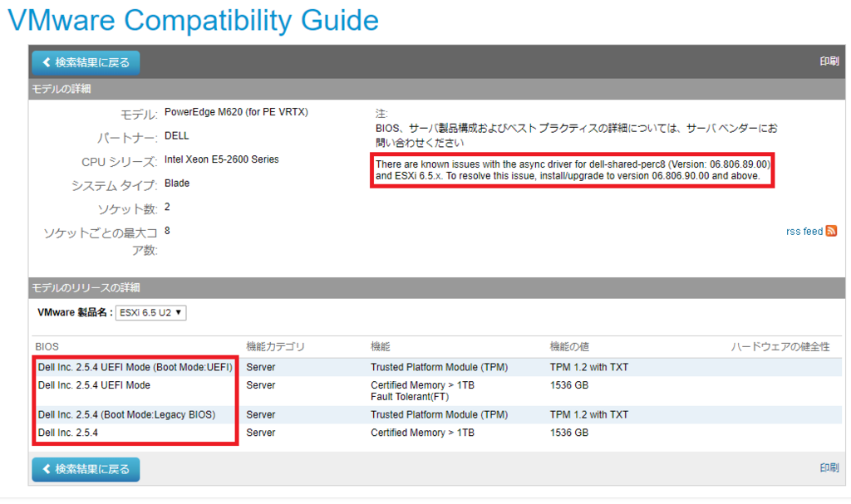
Task: Click the top 印刷 print link
Action: point(829,61)
